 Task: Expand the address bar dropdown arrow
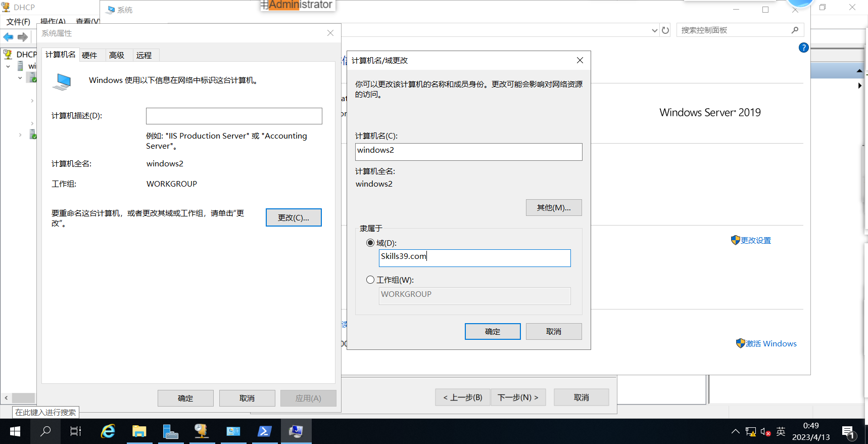(x=654, y=30)
